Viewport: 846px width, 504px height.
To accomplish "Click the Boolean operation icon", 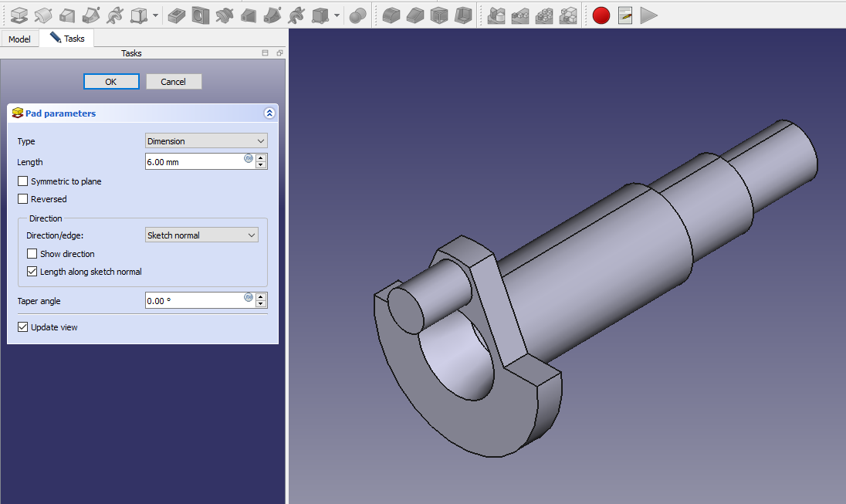I will (357, 15).
